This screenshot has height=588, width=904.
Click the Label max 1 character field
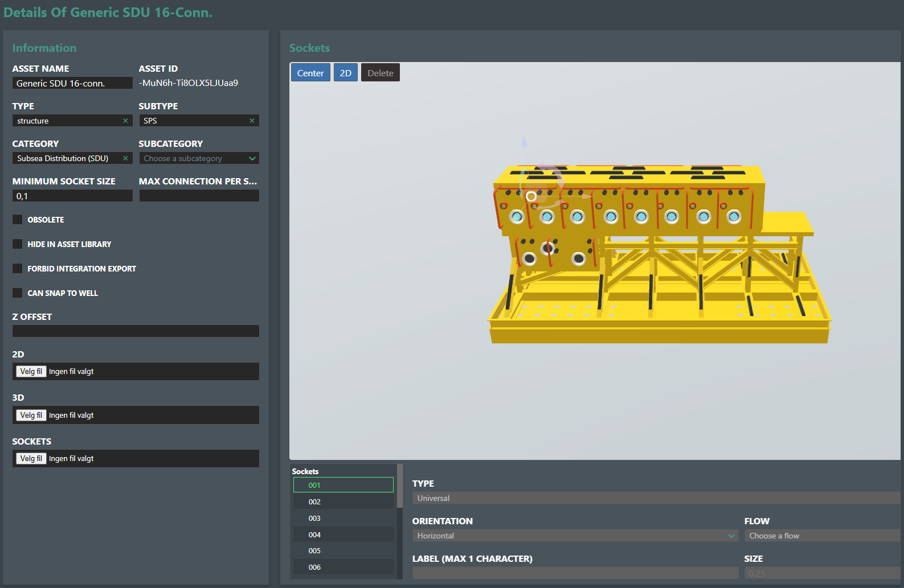click(x=575, y=573)
